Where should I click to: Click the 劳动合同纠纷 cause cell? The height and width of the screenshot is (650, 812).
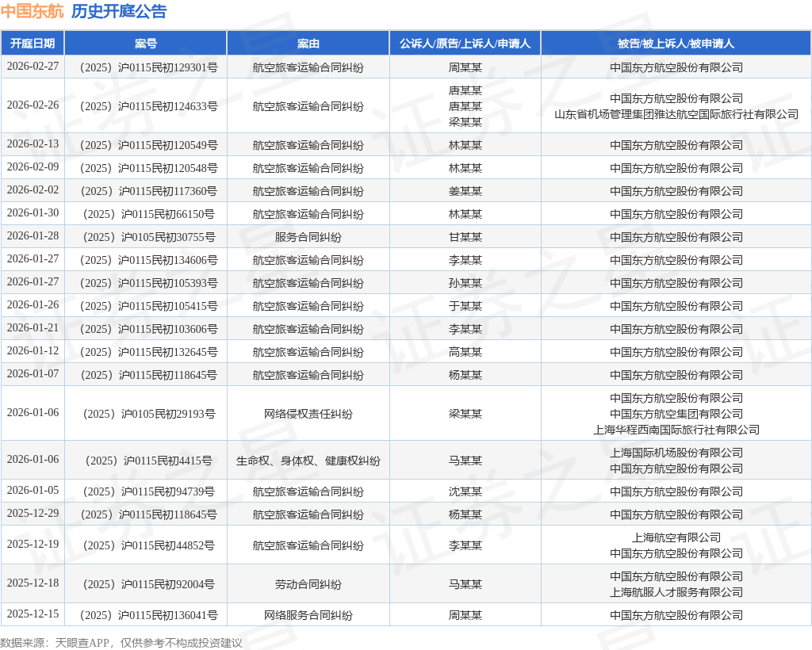pos(308,584)
